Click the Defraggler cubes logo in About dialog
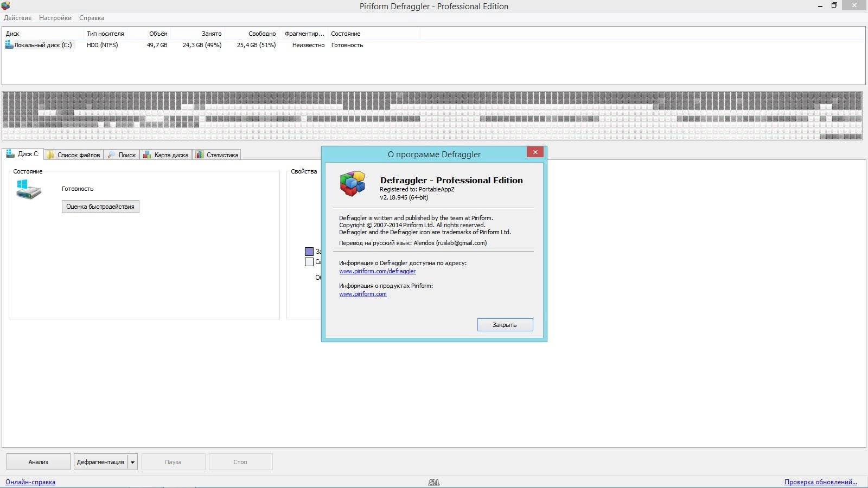This screenshot has height=488, width=868. pos(353,183)
